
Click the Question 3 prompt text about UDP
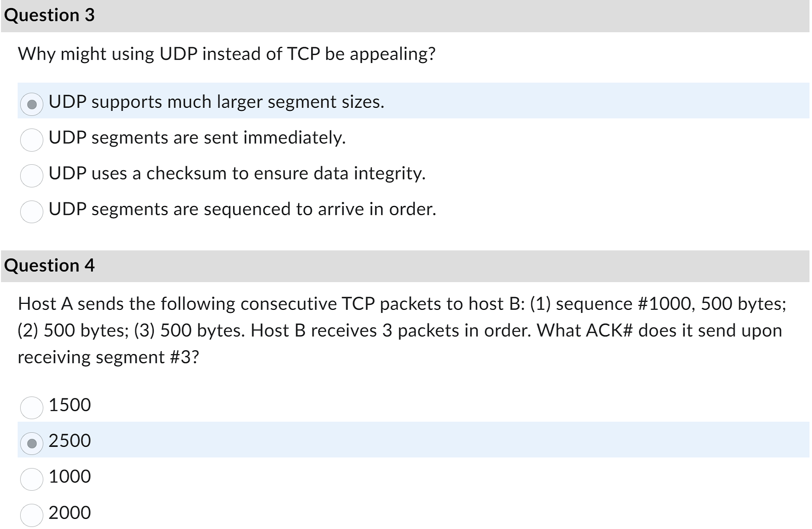227,53
